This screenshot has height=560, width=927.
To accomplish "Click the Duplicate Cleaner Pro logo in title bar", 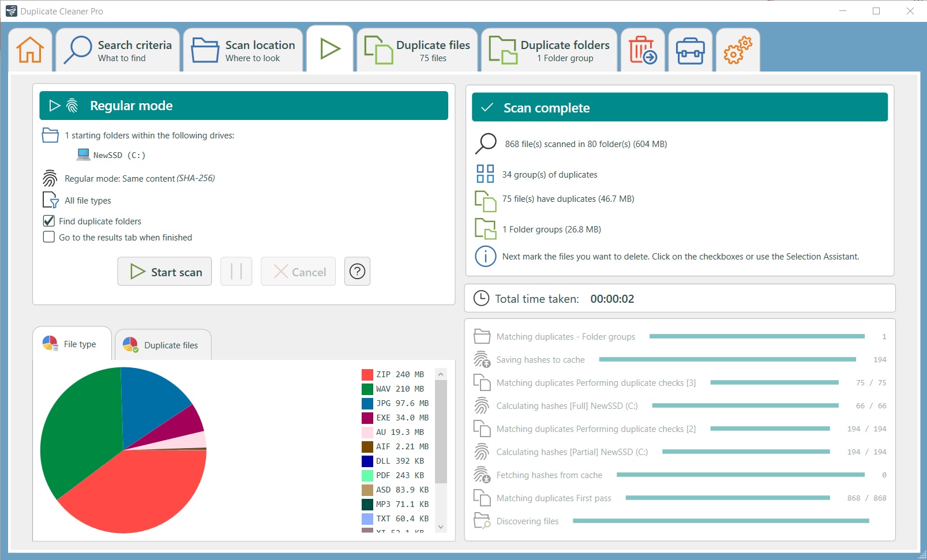I will tap(11, 11).
